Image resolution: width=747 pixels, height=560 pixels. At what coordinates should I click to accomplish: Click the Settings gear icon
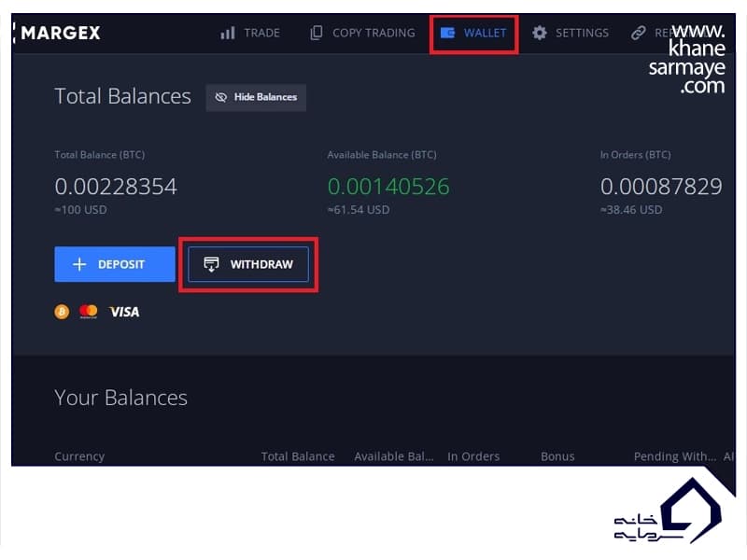[x=540, y=33]
